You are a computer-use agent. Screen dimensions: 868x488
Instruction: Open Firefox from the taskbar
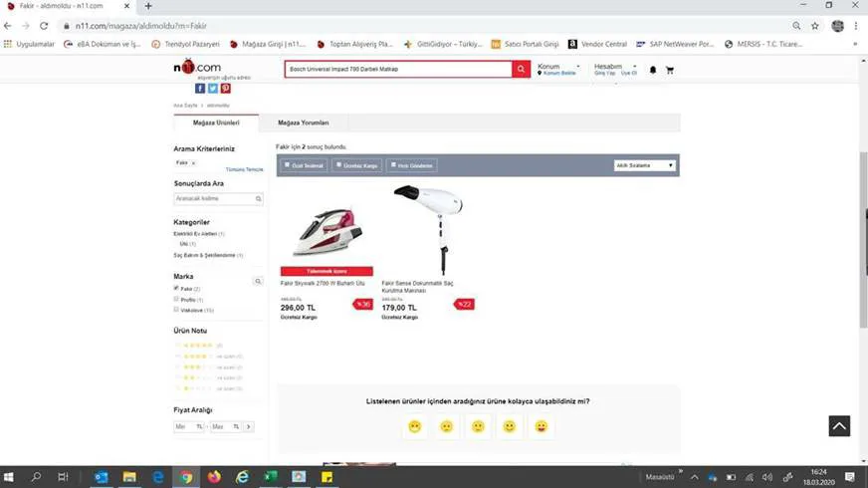click(x=214, y=477)
